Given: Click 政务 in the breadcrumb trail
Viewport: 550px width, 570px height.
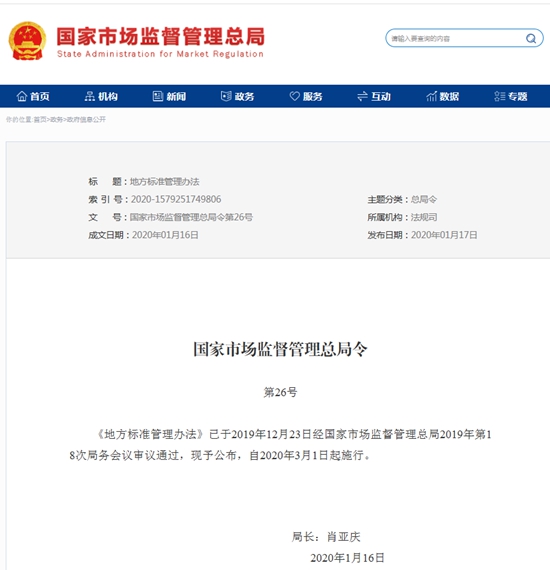Looking at the screenshot, I should click(56, 119).
